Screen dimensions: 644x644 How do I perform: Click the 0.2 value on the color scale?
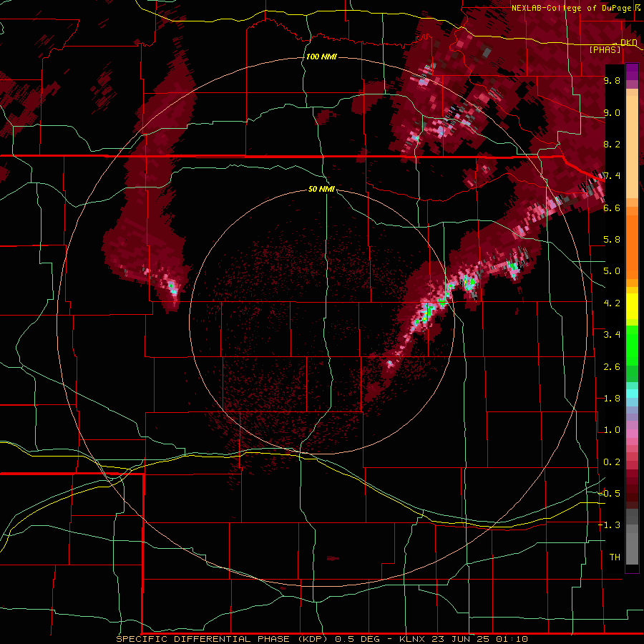(x=612, y=462)
